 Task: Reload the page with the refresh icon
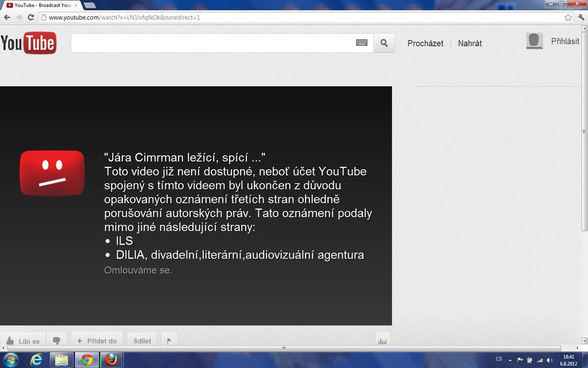(x=31, y=17)
